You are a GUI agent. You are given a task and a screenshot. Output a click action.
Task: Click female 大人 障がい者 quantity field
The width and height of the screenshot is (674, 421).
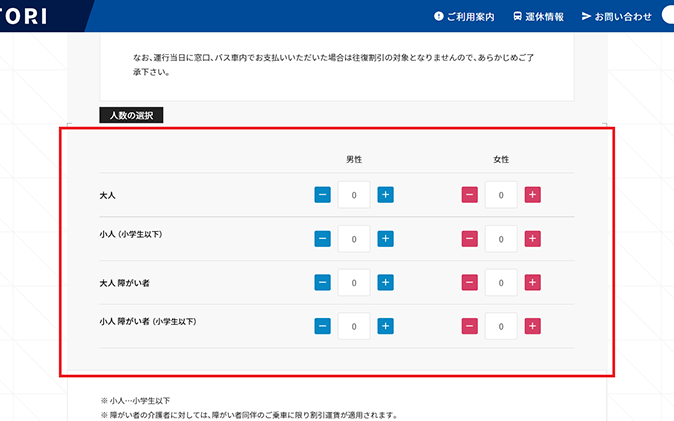pyautogui.click(x=501, y=283)
